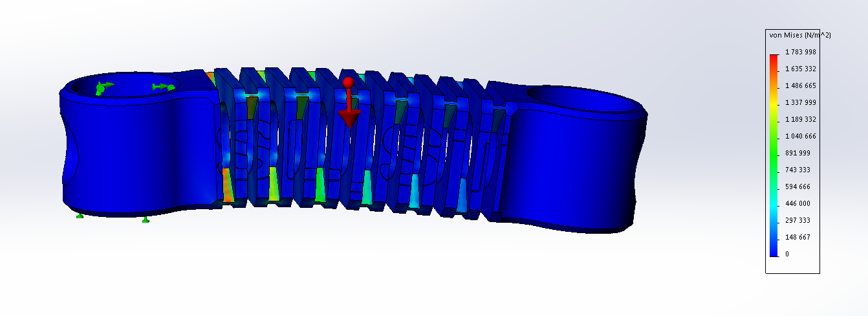Click legend value 446 000

tap(797, 203)
